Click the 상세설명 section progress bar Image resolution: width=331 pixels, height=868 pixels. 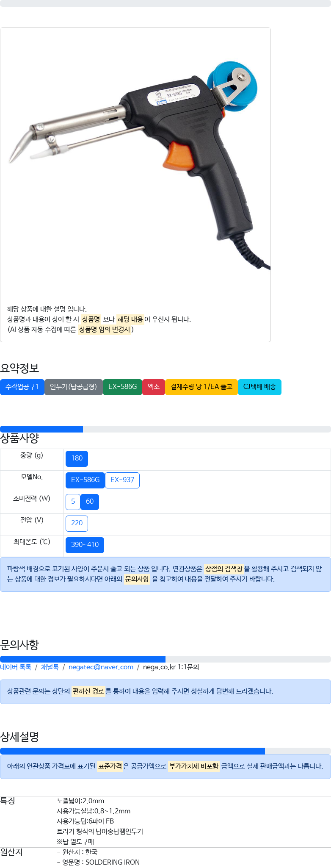[x=165, y=751]
